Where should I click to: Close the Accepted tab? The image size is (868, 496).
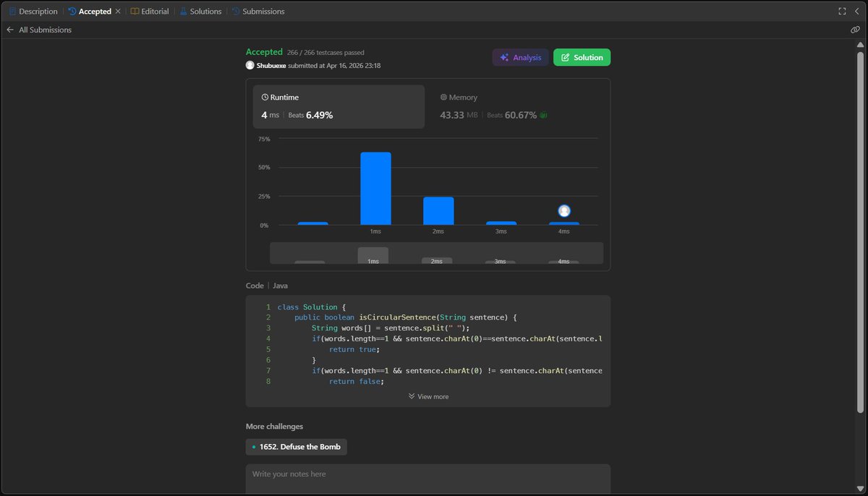(118, 12)
